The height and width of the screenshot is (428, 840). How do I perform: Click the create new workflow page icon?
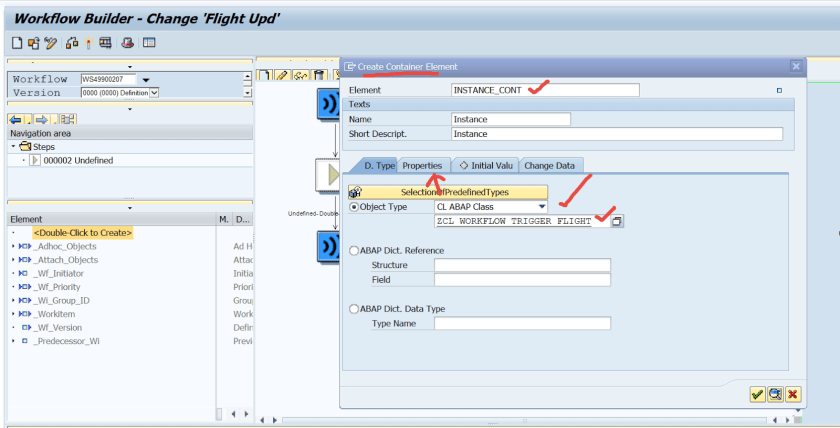click(17, 43)
